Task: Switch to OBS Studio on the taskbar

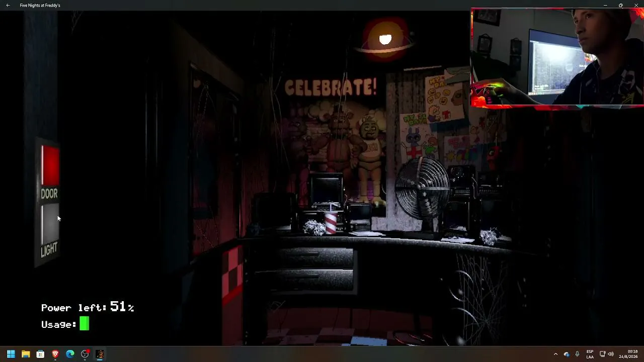Action: pyautogui.click(x=85, y=354)
